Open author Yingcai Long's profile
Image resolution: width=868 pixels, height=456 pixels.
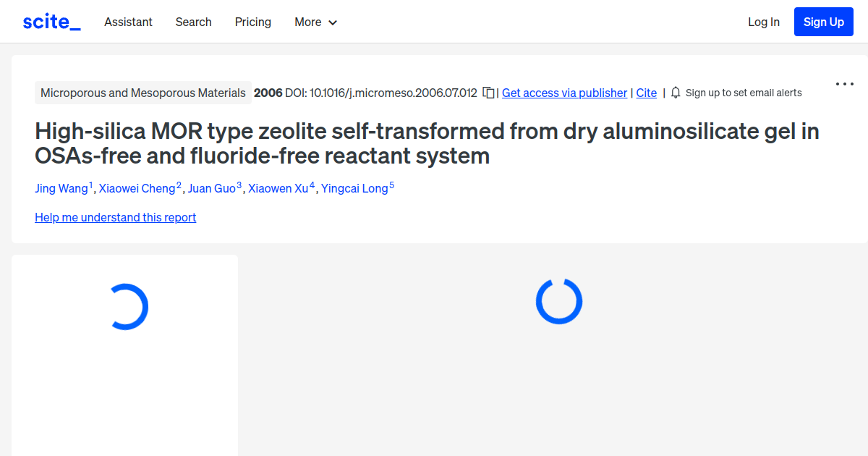click(354, 188)
